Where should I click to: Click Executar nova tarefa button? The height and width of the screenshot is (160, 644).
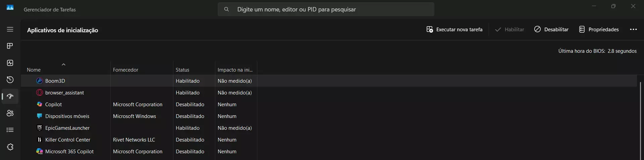(x=454, y=30)
